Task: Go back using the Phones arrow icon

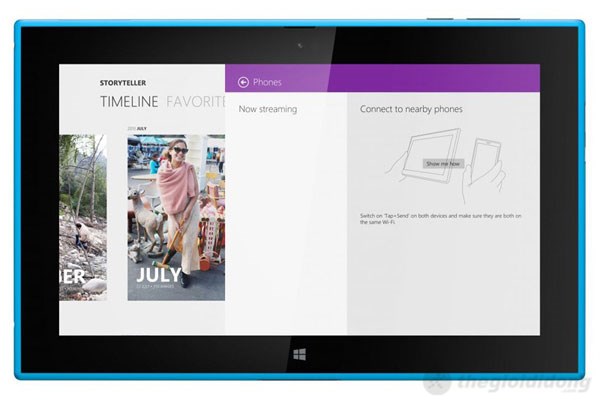Action: 243,82
